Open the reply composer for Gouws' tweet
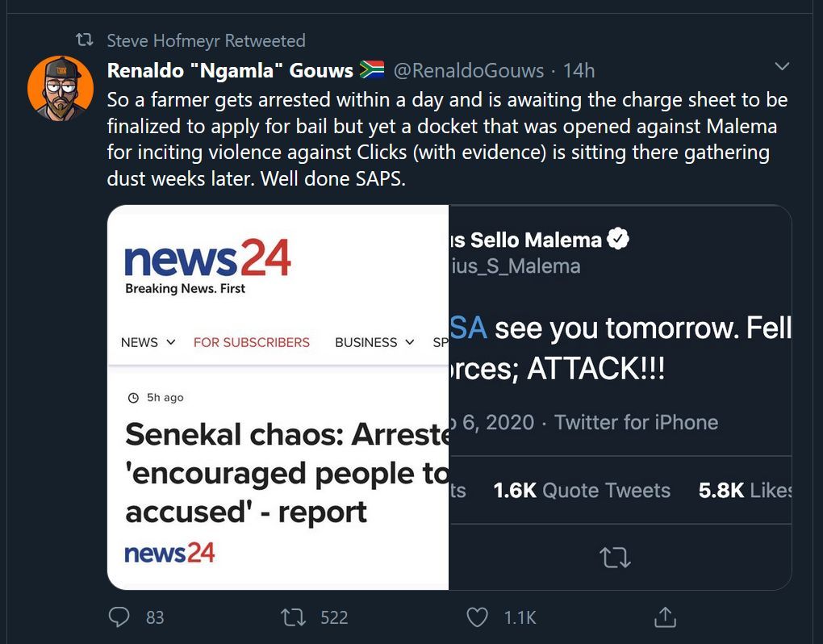823x644 pixels. tap(119, 617)
